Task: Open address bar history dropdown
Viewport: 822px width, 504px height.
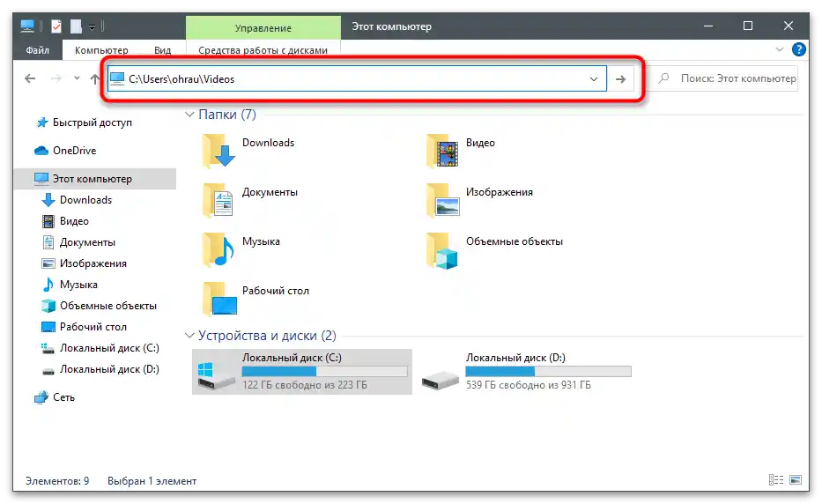Action: click(594, 79)
